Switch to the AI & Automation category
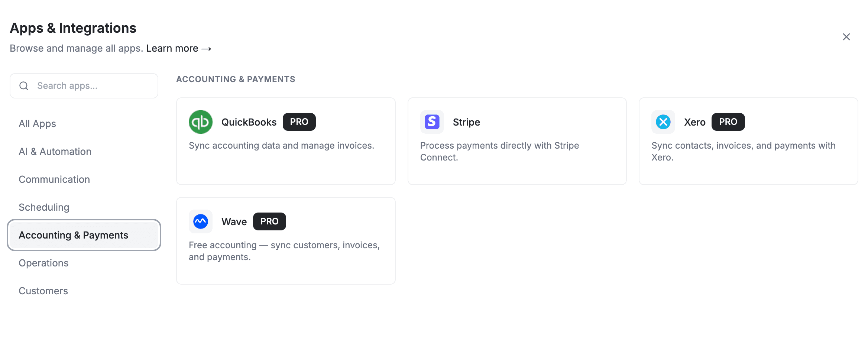 (55, 151)
